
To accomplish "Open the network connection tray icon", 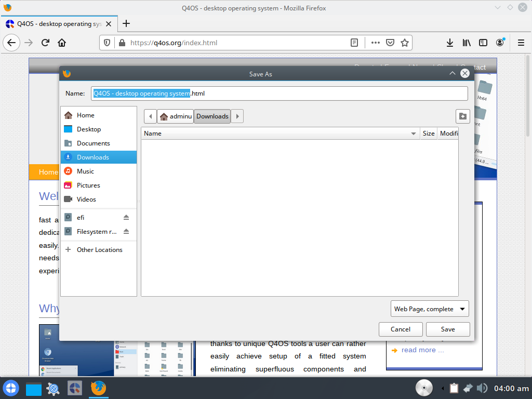I will click(468, 388).
